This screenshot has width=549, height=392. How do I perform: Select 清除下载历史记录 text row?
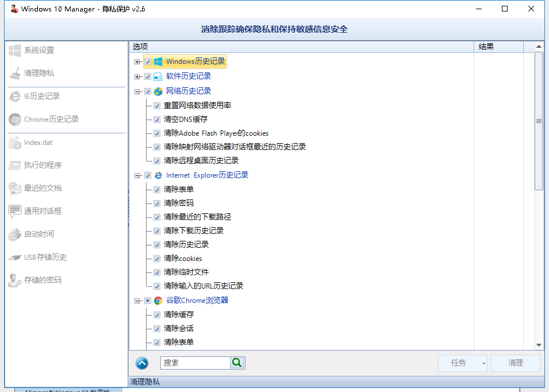point(193,230)
